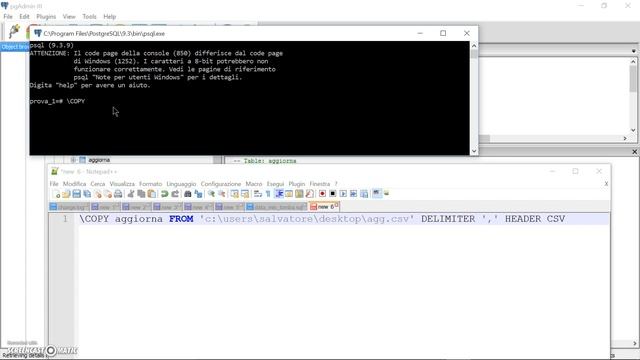The image size is (640, 360).
Task: Open the pgAdmin Plugins menu
Action: (46, 16)
